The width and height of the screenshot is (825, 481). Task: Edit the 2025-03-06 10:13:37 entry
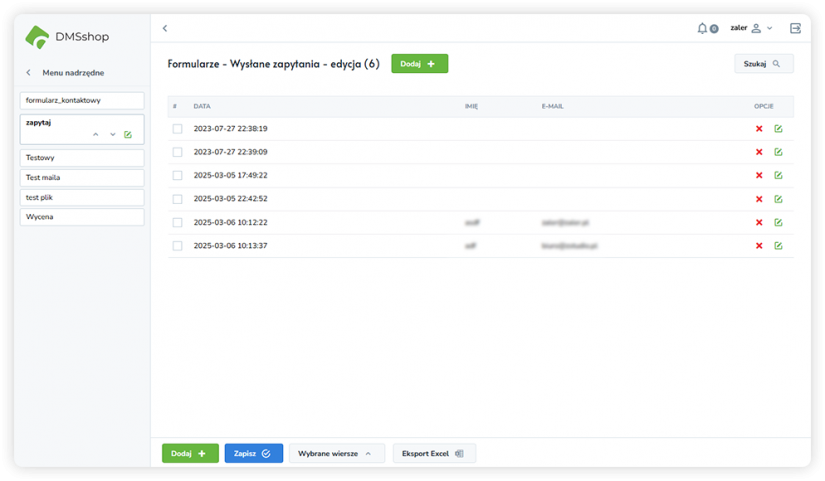pyautogui.click(x=778, y=245)
